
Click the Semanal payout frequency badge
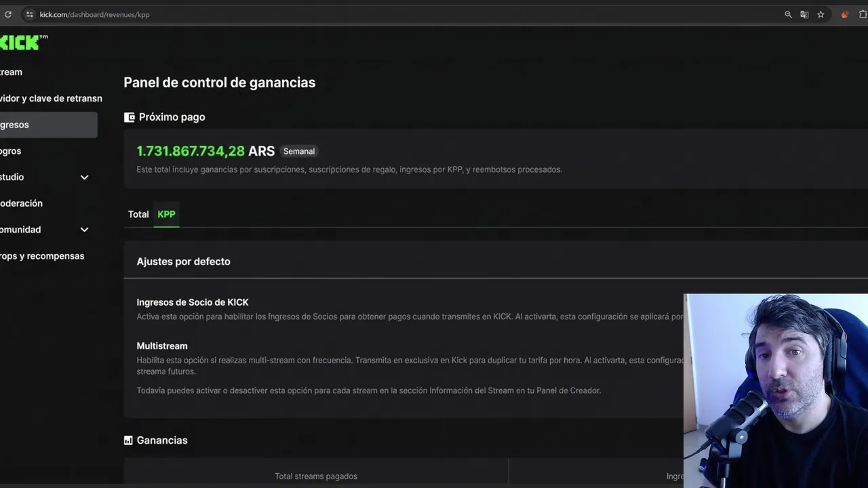tap(299, 151)
